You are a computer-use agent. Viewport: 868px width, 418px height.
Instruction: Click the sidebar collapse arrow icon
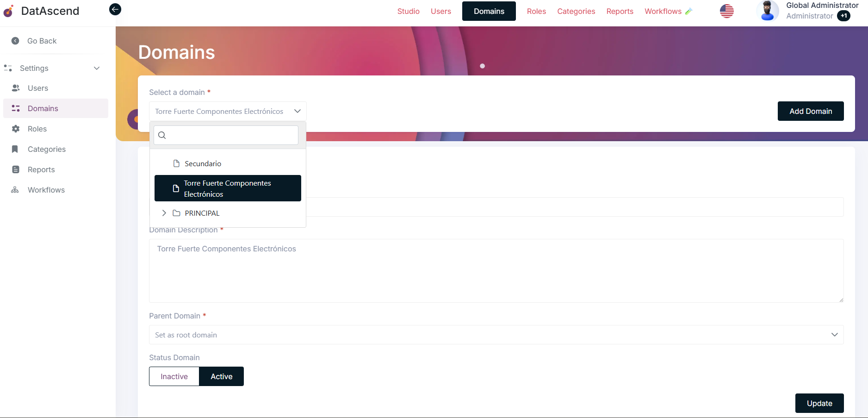[115, 9]
